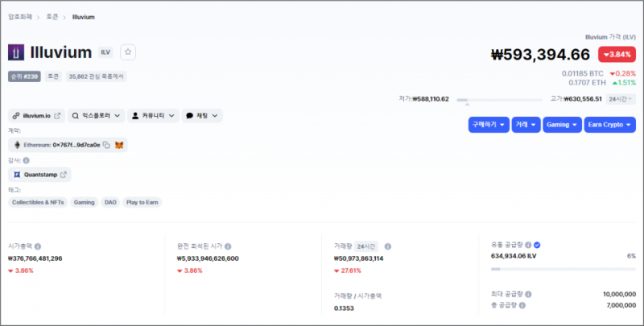Click the info icon beside 최대 공급량
The height and width of the screenshot is (326, 644).
[528, 295]
